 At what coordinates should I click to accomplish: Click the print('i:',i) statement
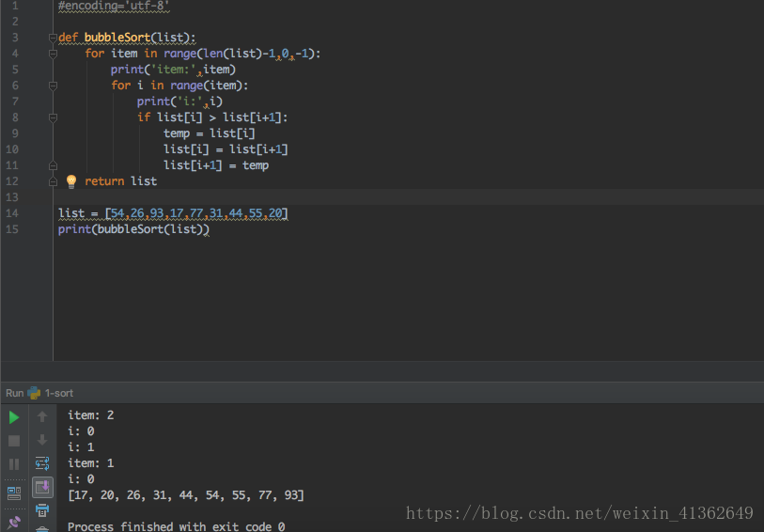pos(179,102)
